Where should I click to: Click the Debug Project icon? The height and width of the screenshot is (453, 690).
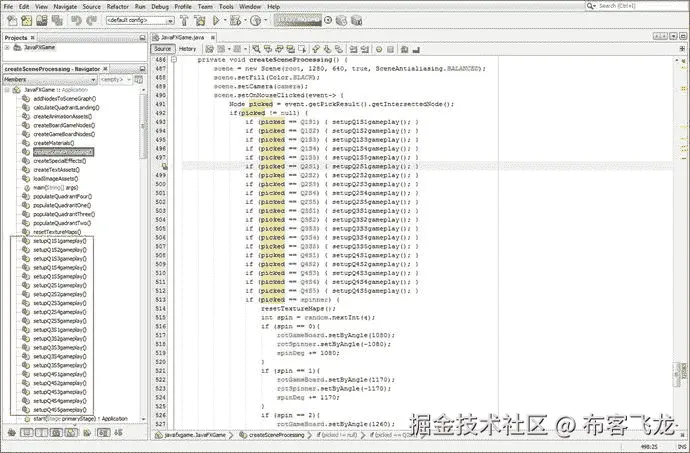coord(235,20)
